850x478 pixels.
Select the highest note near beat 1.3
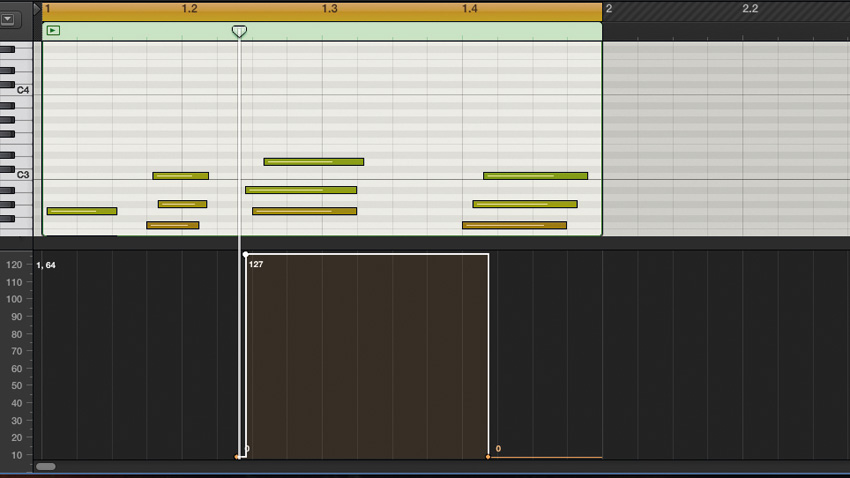coord(313,162)
